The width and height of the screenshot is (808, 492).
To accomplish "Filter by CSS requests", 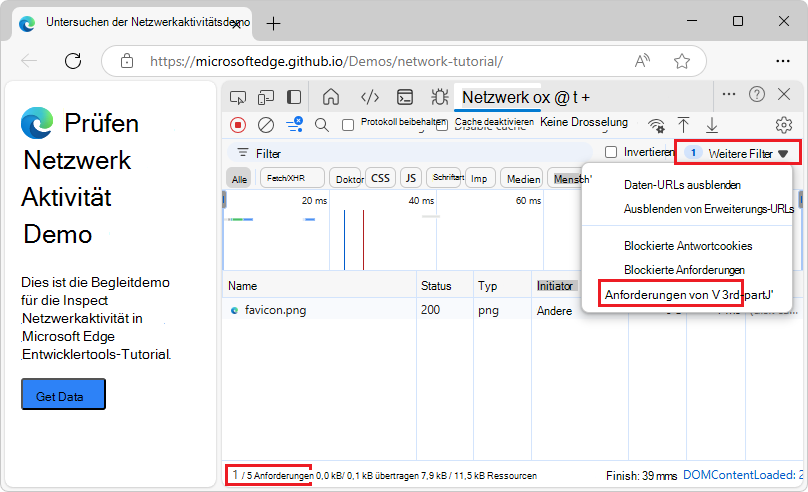I will click(380, 178).
